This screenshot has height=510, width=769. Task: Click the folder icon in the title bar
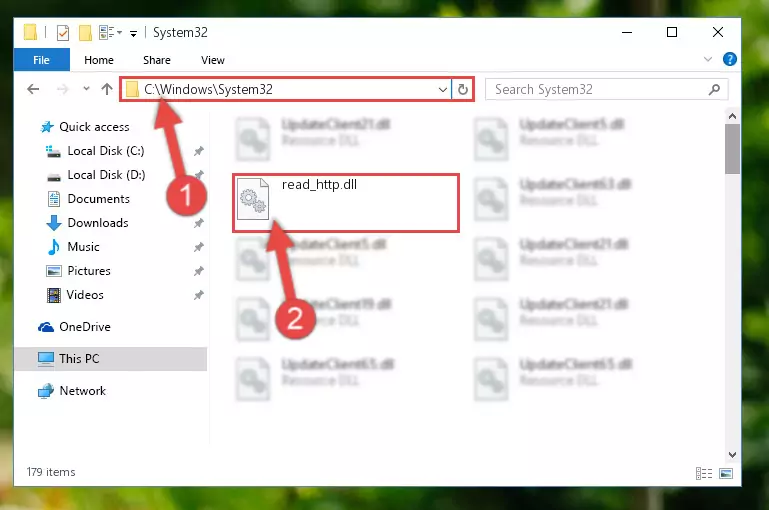pyautogui.click(x=30, y=32)
